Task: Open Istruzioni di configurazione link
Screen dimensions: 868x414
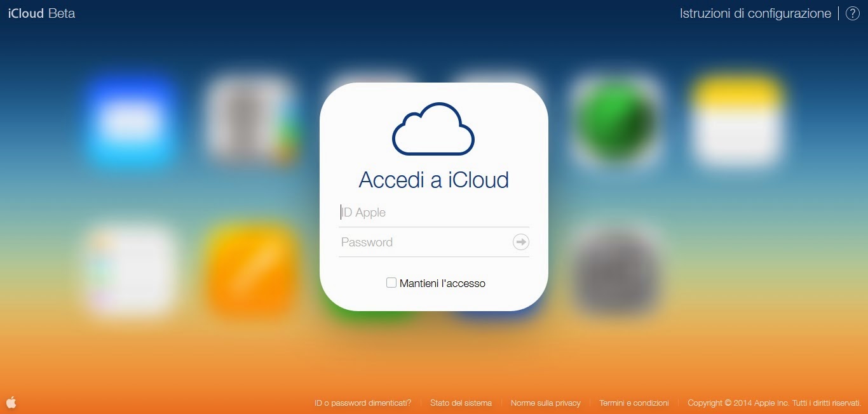Action: (756, 13)
